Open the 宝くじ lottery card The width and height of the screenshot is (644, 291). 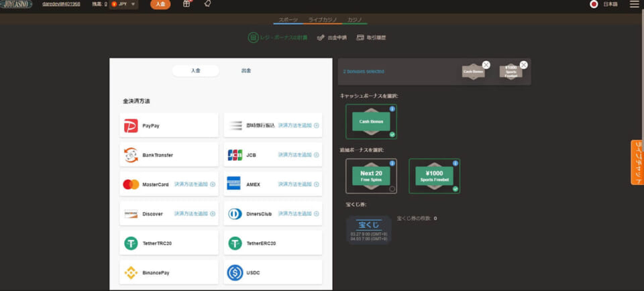[x=369, y=230]
